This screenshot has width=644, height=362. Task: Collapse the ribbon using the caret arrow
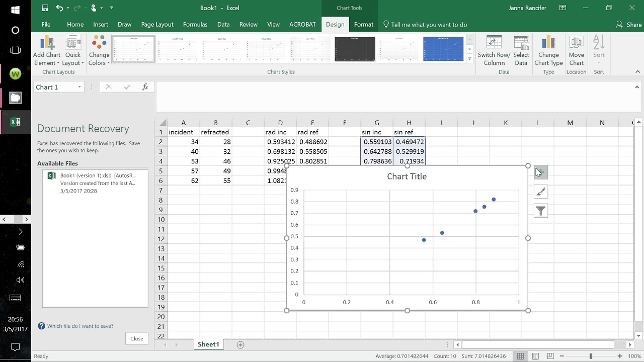(x=637, y=72)
